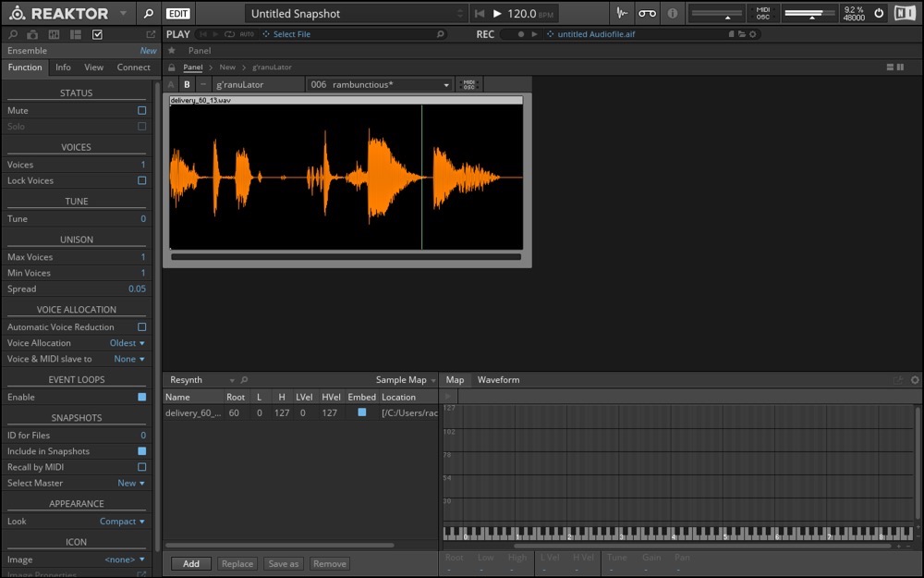Click the player file search magnifier
The image size is (924, 578).
440,34
